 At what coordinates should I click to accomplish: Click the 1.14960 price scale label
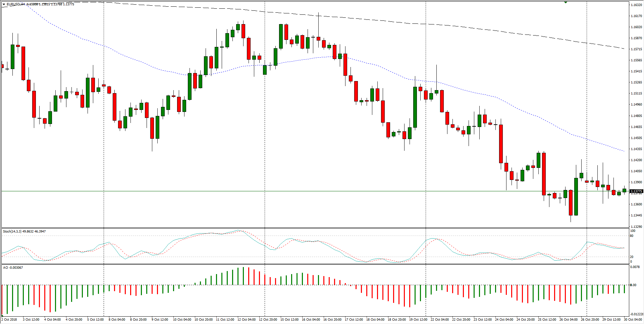point(636,105)
